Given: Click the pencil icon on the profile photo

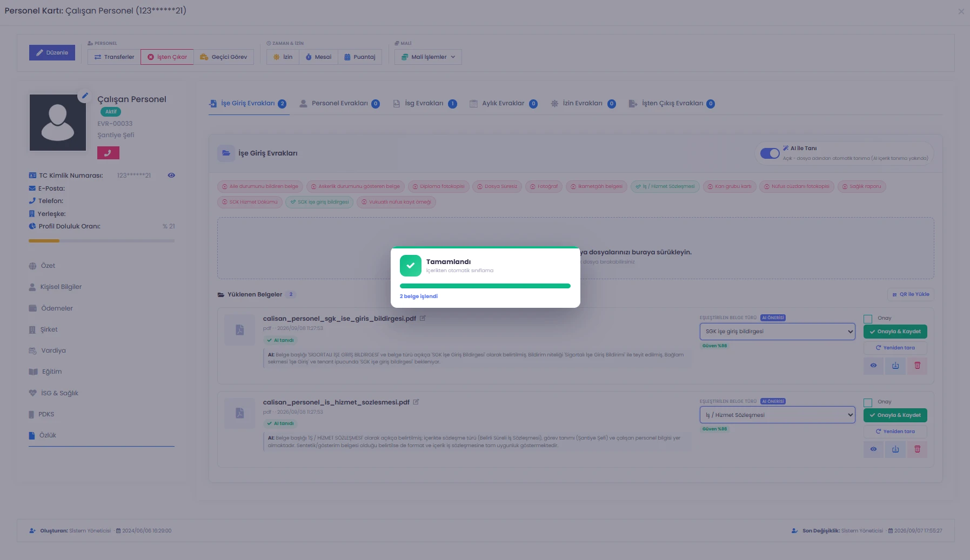Looking at the screenshot, I should [x=84, y=96].
